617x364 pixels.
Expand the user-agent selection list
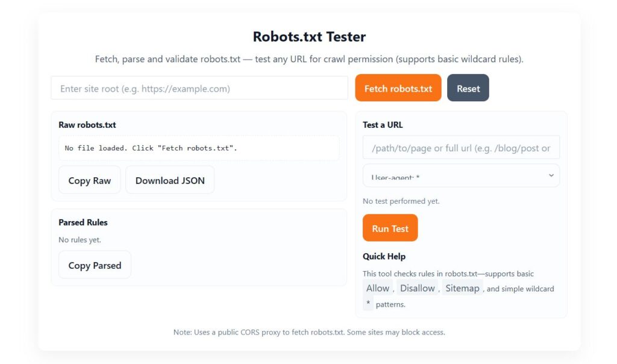(461, 175)
